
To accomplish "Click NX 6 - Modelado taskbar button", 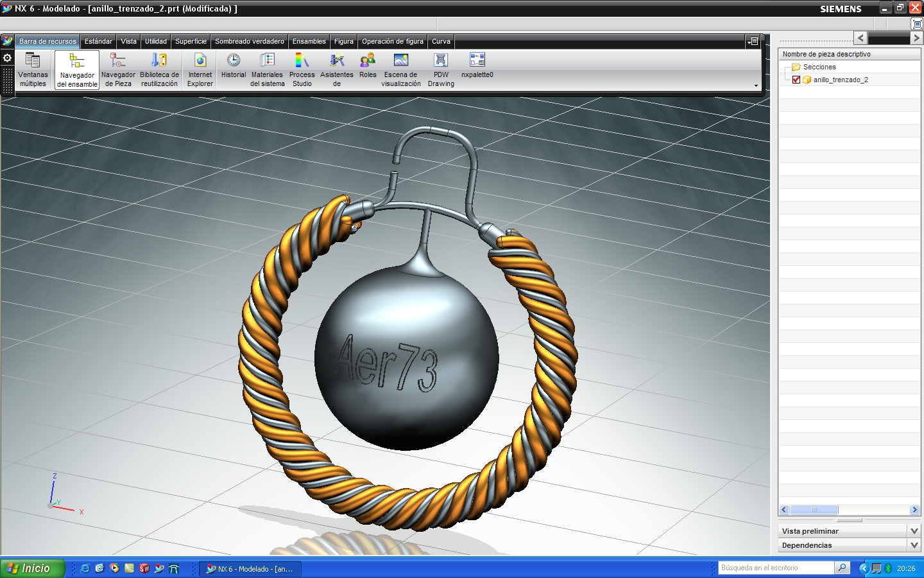I will tap(251, 568).
